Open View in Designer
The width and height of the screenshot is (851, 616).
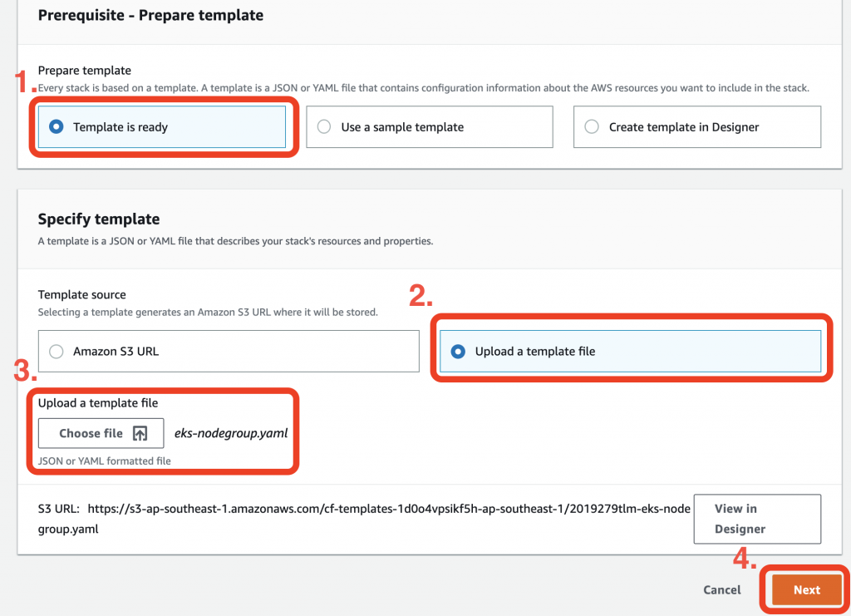tap(757, 519)
